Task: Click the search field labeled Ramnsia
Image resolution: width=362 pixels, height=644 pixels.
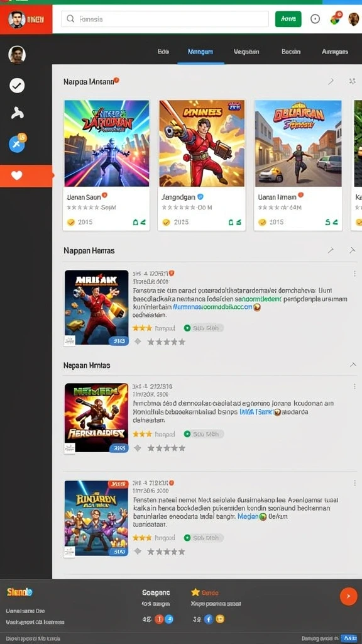Action: coord(165,19)
